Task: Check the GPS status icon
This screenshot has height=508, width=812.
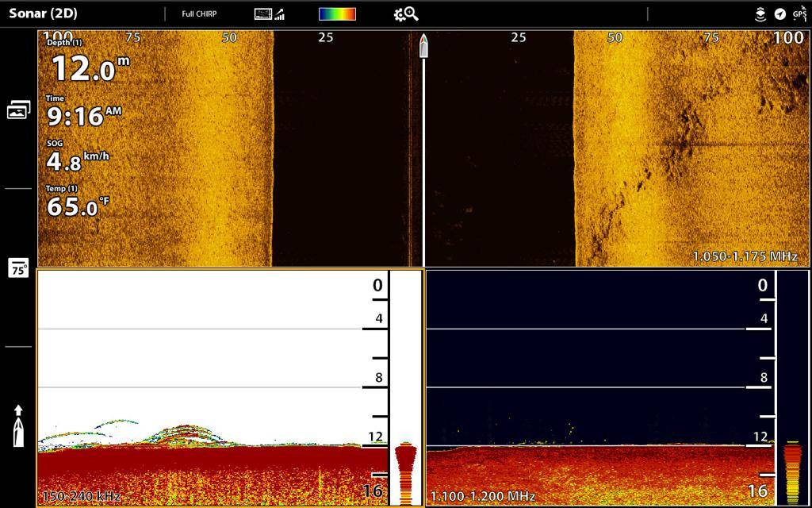Action: [799, 13]
